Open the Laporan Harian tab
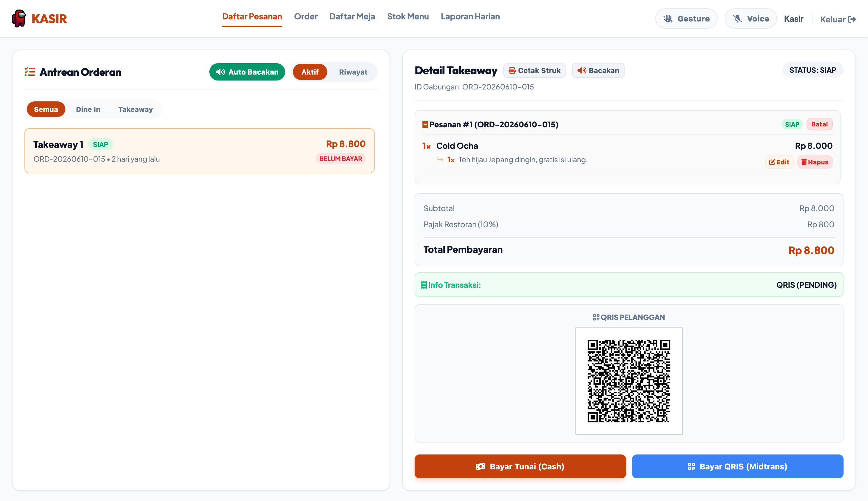 pos(470,16)
